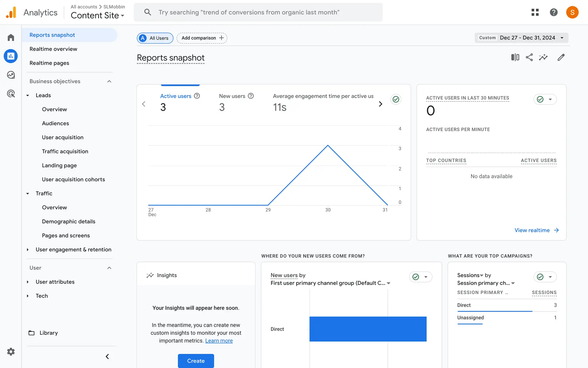
Task: Open the Traffic acquisition report
Action: pos(65,151)
